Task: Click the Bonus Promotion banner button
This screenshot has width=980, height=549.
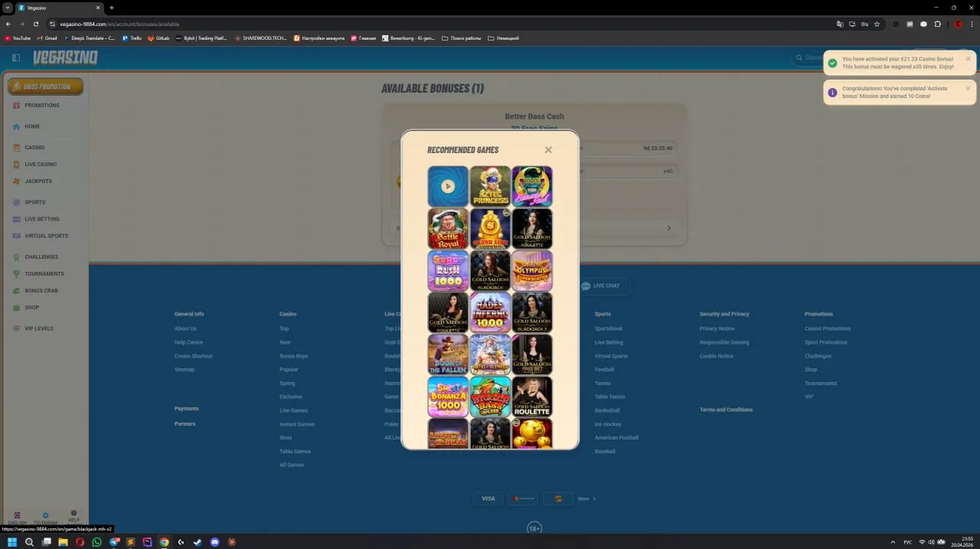Action: click(45, 87)
